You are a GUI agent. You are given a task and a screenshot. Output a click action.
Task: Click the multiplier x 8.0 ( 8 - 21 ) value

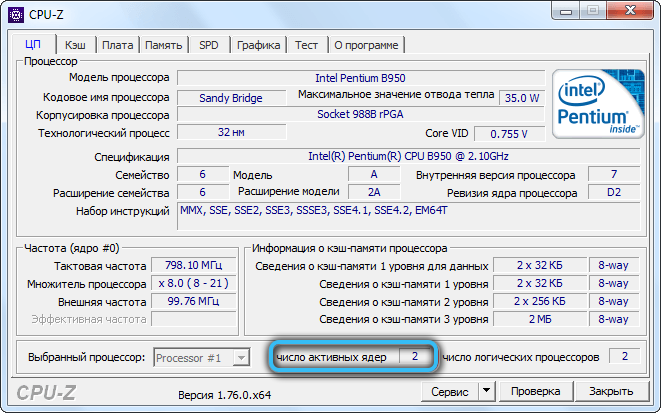click(193, 283)
